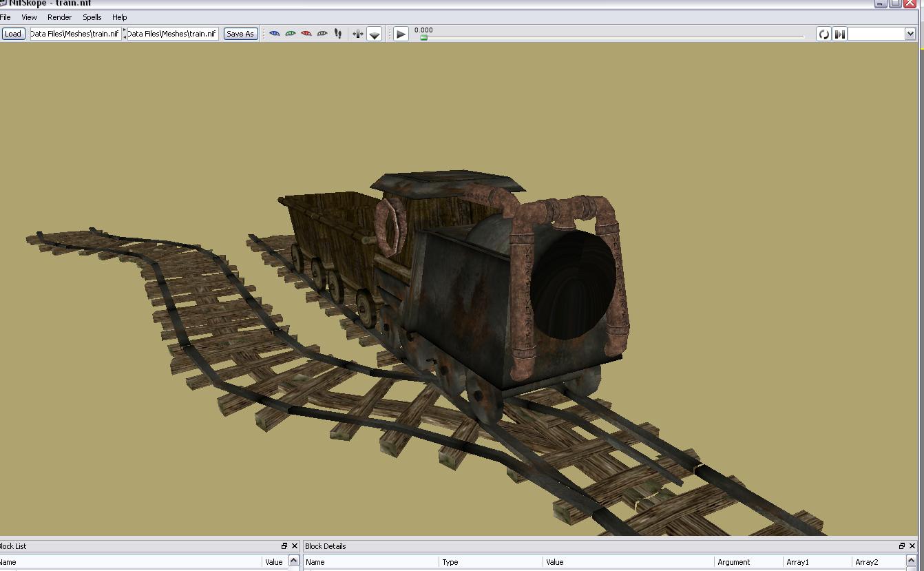924x571 pixels.
Task: Open the down-arrow toolbar dropdown button
Action: 375,34
